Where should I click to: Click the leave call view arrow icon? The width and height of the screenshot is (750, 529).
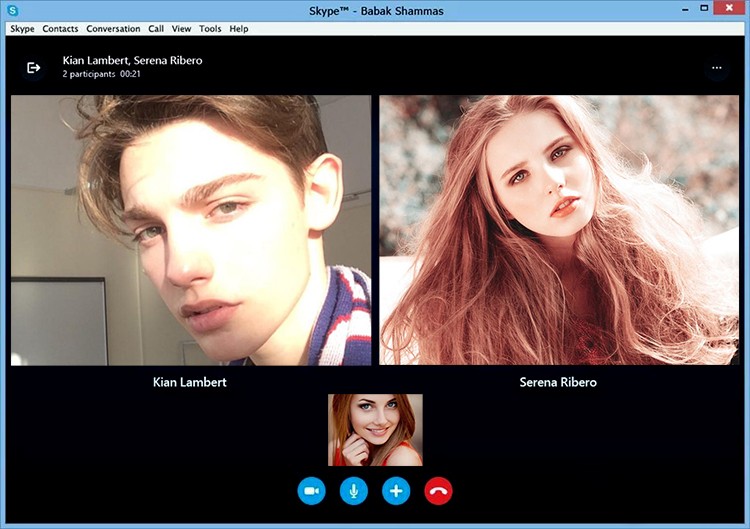pos(33,67)
